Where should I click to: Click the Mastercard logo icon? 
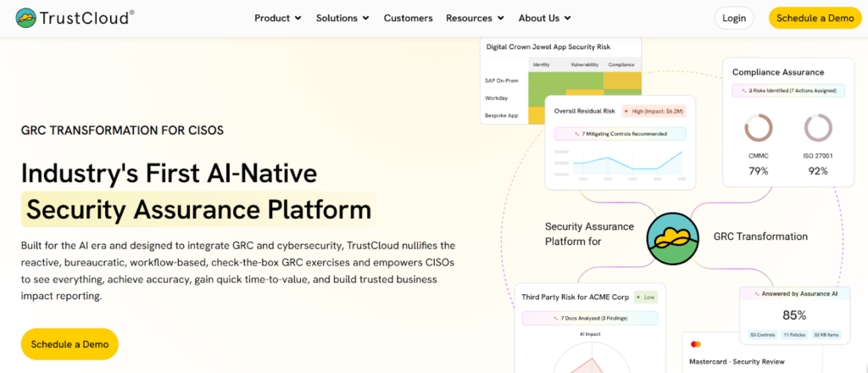(696, 344)
